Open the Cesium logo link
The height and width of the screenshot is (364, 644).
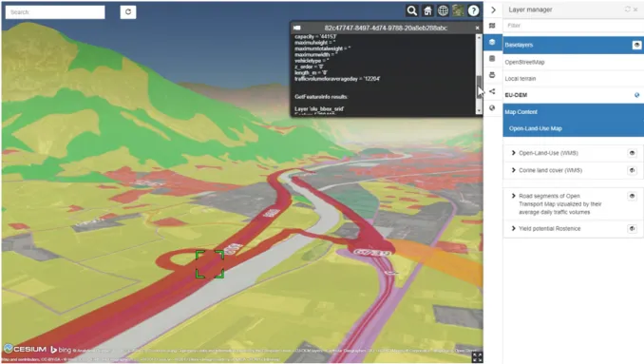pos(25,349)
